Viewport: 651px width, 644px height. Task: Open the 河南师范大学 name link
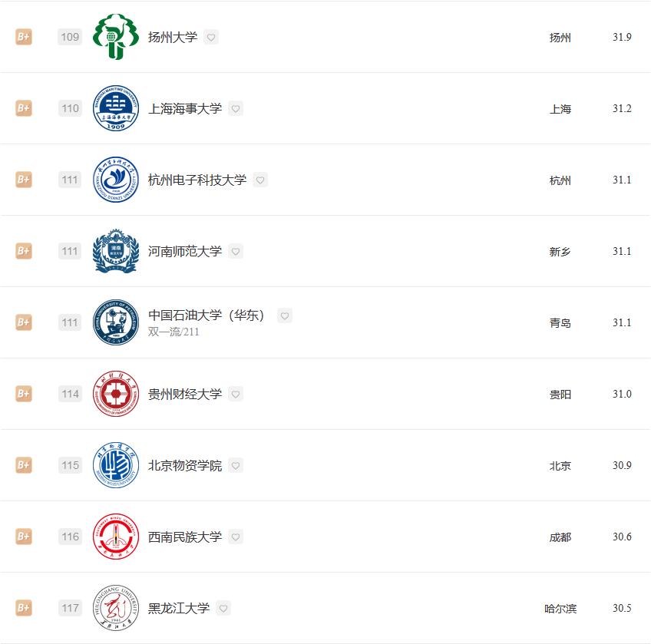(x=184, y=251)
